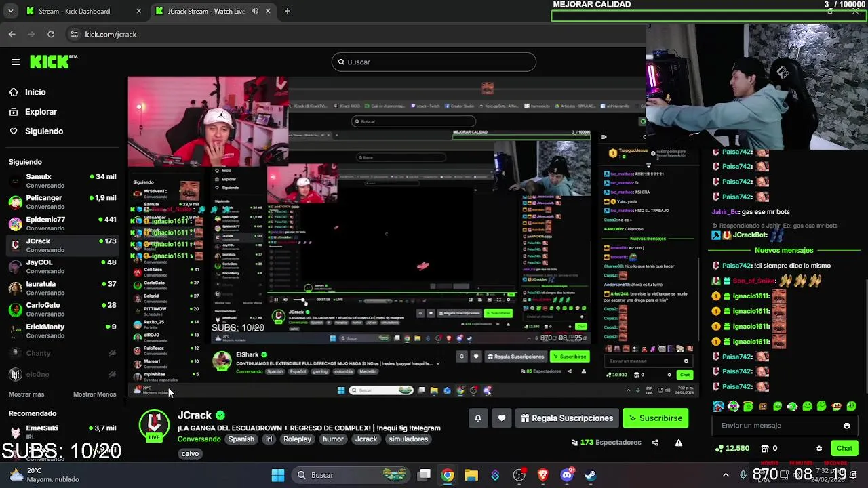Click the address bar kick.com/jcrack
Screen dimensions: 868x488
click(x=111, y=34)
